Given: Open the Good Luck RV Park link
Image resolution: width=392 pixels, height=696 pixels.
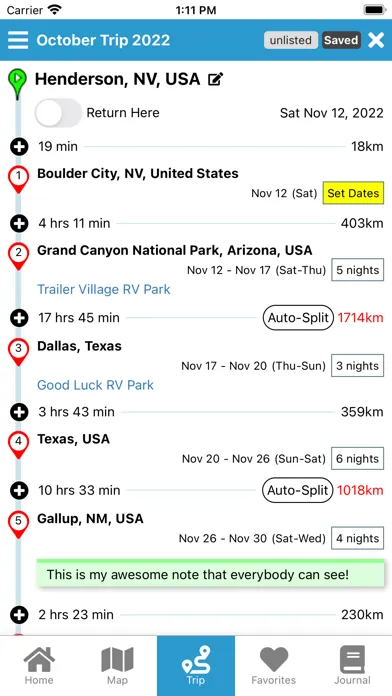Looking at the screenshot, I should [x=95, y=385].
